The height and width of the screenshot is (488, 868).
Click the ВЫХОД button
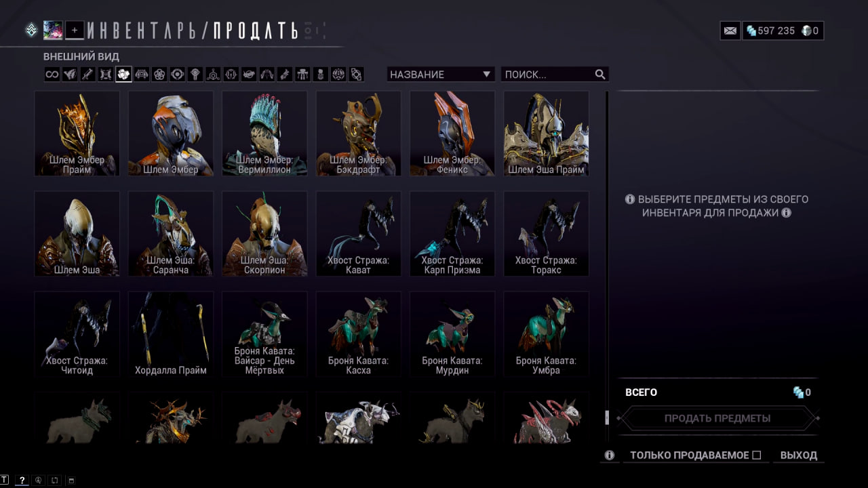(x=799, y=455)
